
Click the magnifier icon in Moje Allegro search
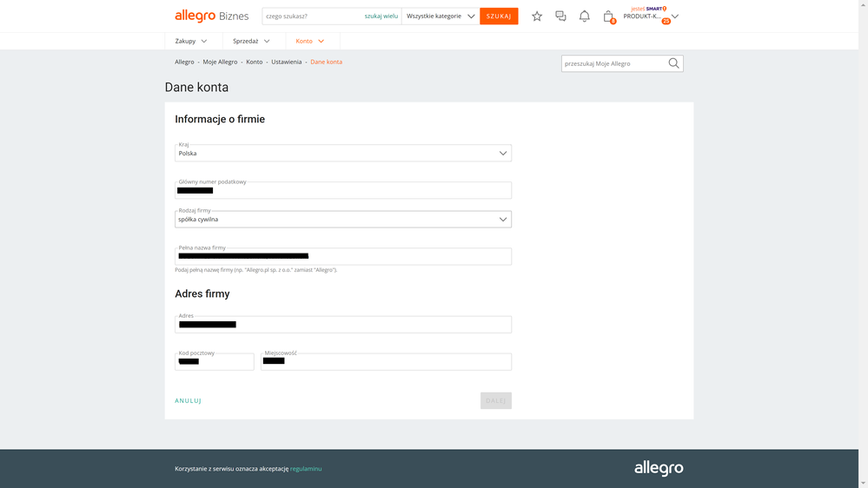pyautogui.click(x=673, y=63)
